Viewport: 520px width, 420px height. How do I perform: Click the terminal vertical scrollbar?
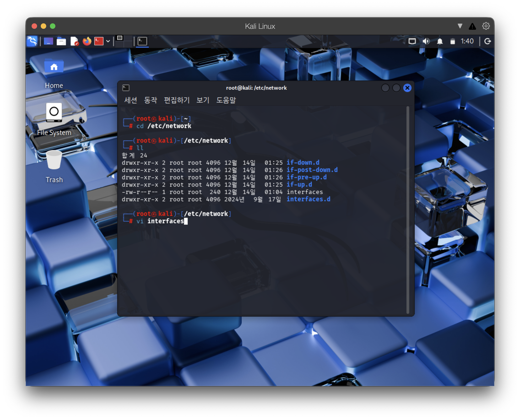[408, 210]
